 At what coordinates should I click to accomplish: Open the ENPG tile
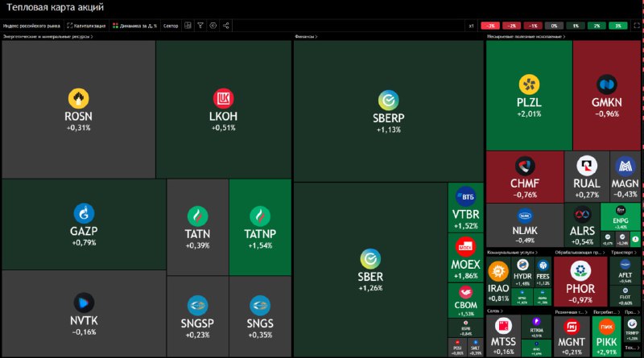(x=620, y=217)
